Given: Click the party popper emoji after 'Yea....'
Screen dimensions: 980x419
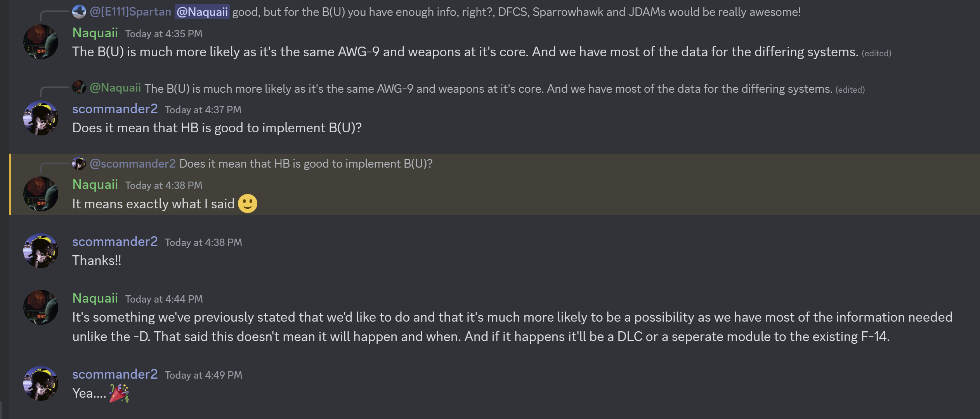Looking at the screenshot, I should pyautogui.click(x=119, y=393).
